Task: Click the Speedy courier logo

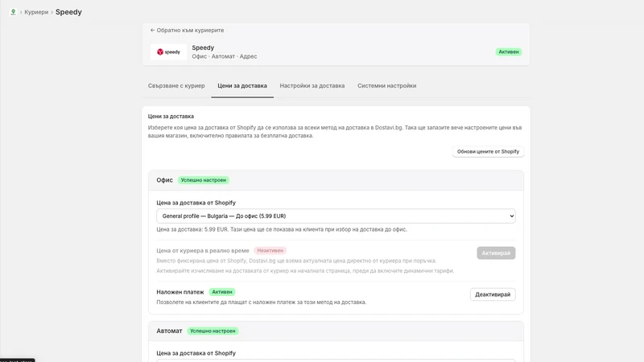Action: (x=168, y=52)
